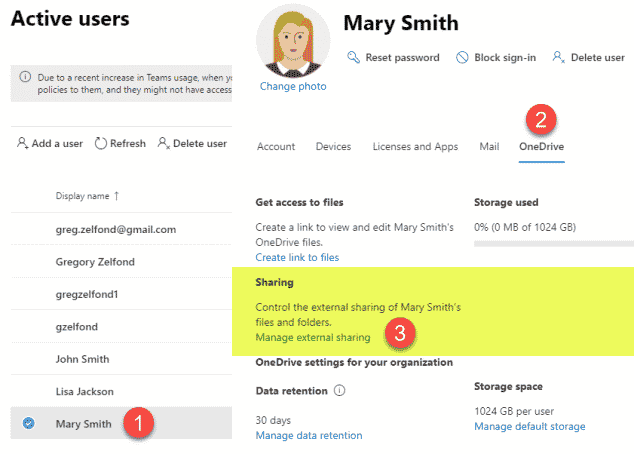Screen dimensions: 634x454
Task: Click Create link to files
Action: point(297,258)
